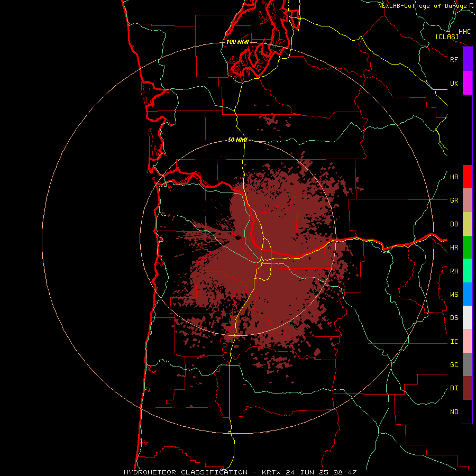Click the BD legend label
This screenshot has width=476, height=476.
[x=454, y=224]
